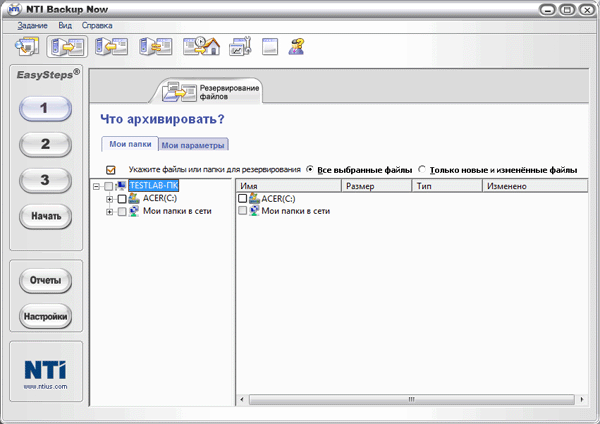Click network folders icon in file list
600x424 pixels.
click(x=254, y=210)
